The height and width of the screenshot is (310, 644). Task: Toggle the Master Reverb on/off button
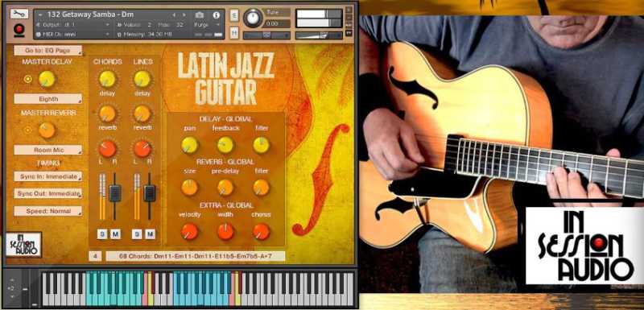point(28,130)
